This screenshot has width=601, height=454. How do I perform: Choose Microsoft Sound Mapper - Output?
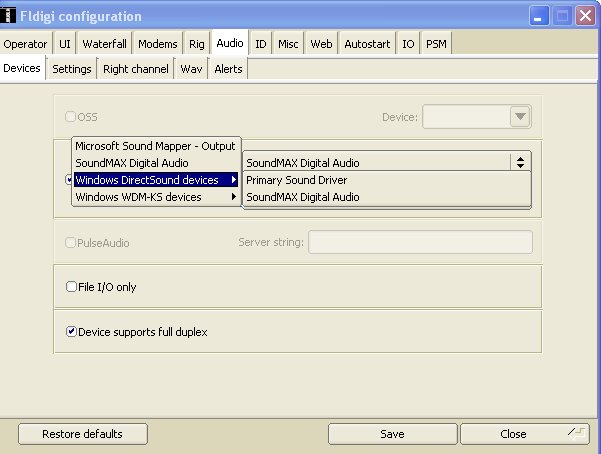[155, 146]
